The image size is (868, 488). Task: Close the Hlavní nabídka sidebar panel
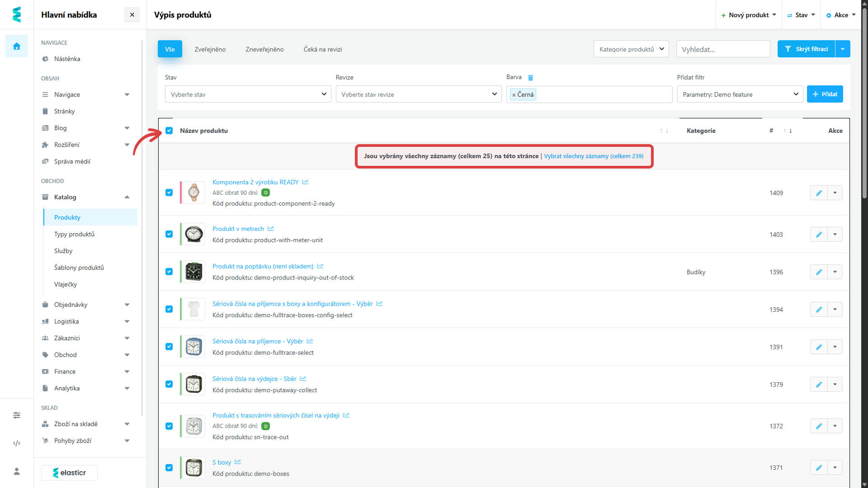pos(132,15)
